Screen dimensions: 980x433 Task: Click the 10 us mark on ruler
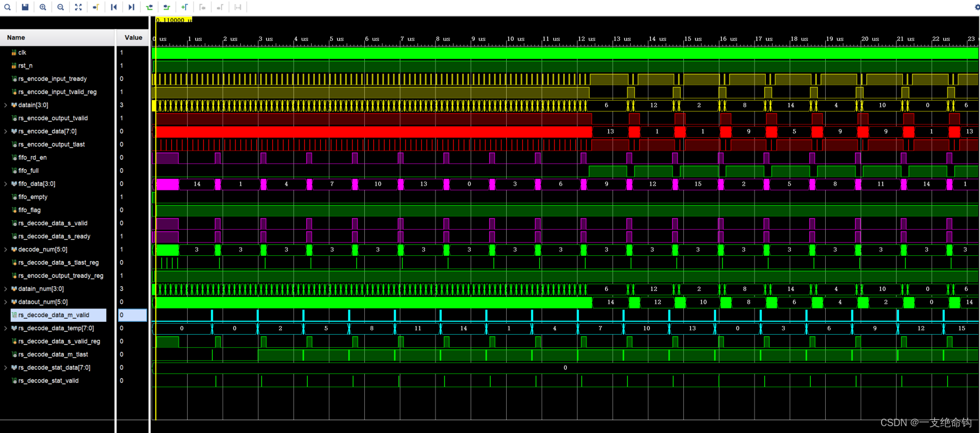coord(515,39)
